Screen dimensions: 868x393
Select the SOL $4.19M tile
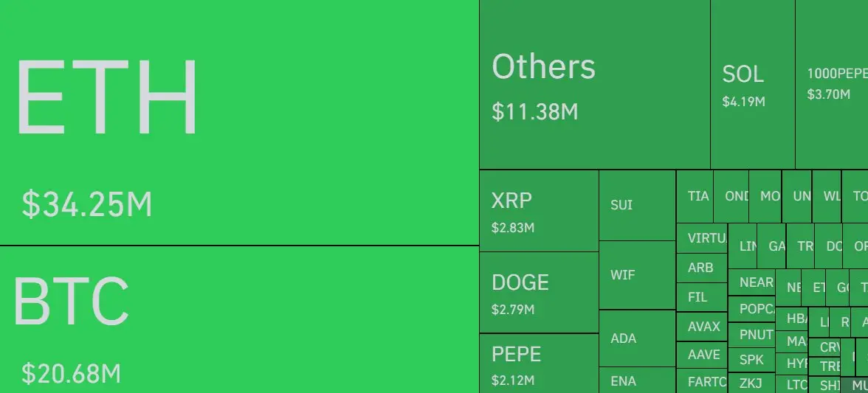[753, 85]
